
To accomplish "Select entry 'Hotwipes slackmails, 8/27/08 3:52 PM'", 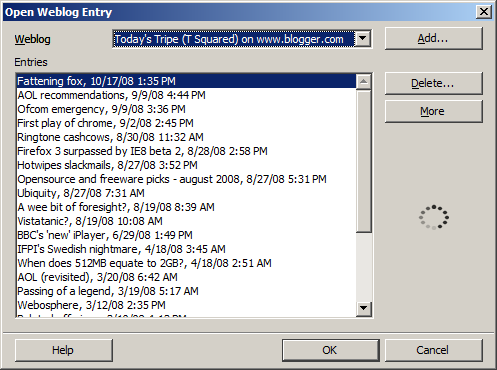I will (186, 165).
